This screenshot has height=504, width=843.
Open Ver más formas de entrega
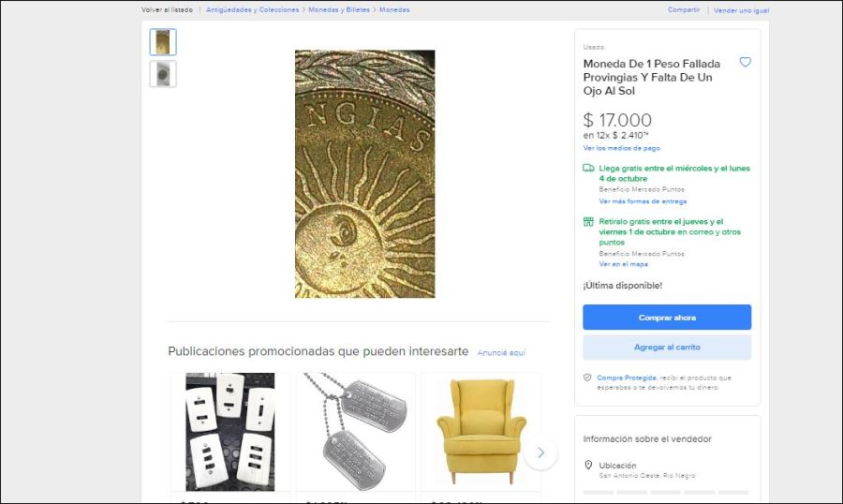click(643, 201)
